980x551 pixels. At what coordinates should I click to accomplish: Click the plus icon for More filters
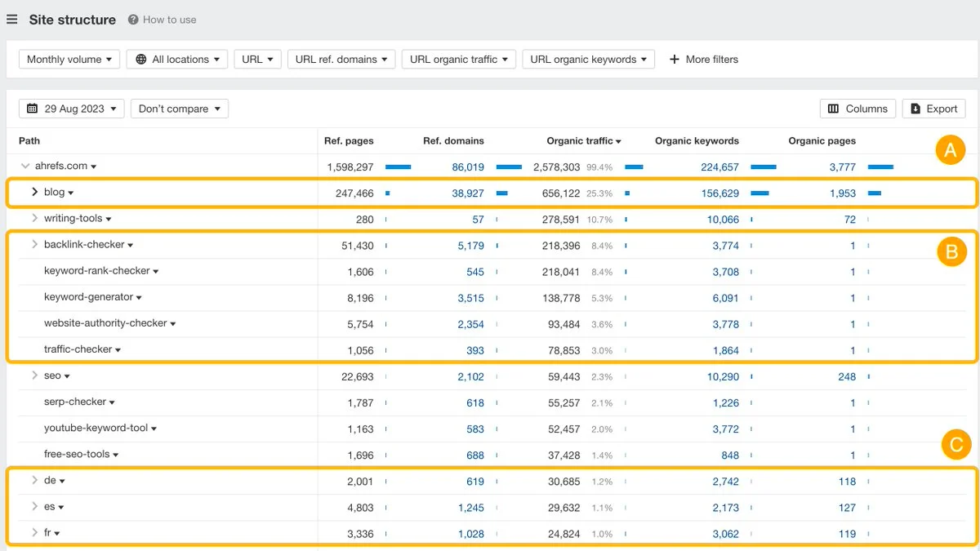674,60
